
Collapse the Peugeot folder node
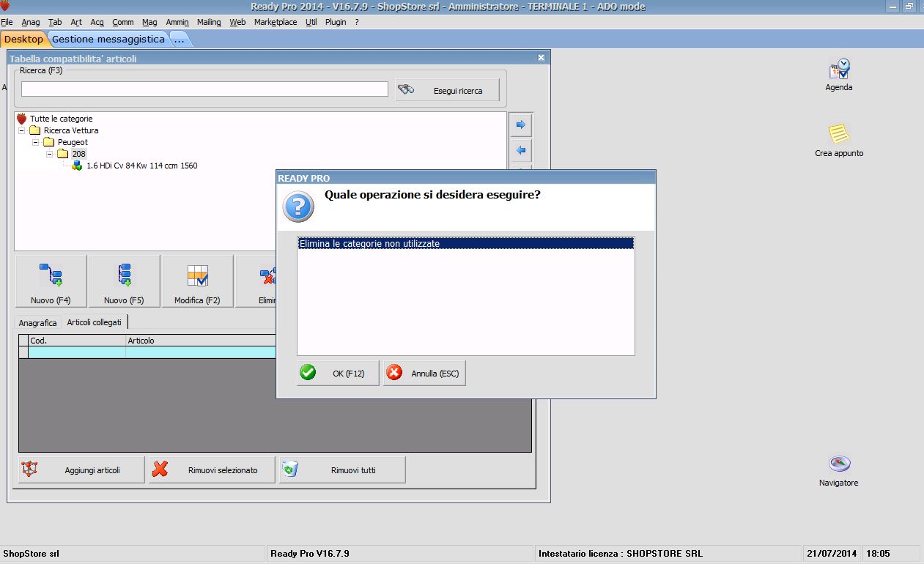coord(35,142)
